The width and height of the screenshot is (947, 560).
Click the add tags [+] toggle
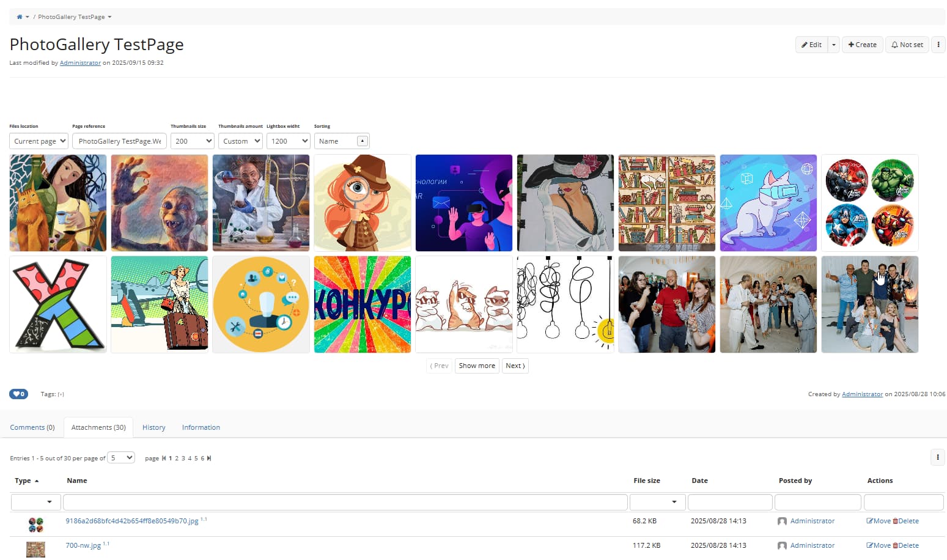pyautogui.click(x=61, y=394)
